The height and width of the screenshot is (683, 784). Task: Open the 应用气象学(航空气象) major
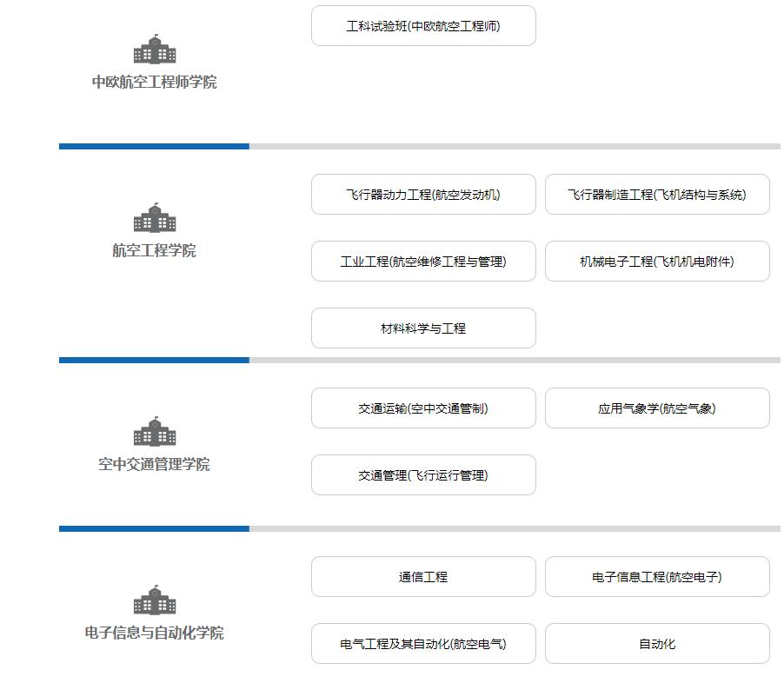657,408
